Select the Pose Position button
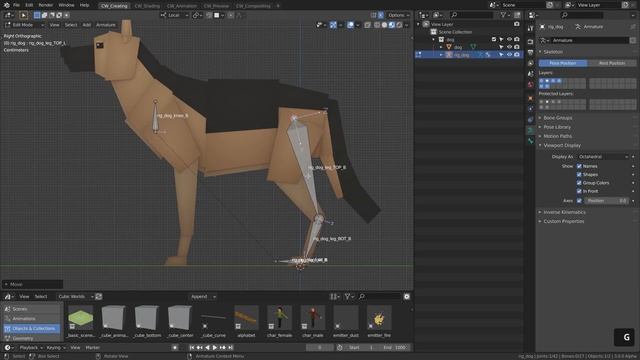 pos(563,63)
